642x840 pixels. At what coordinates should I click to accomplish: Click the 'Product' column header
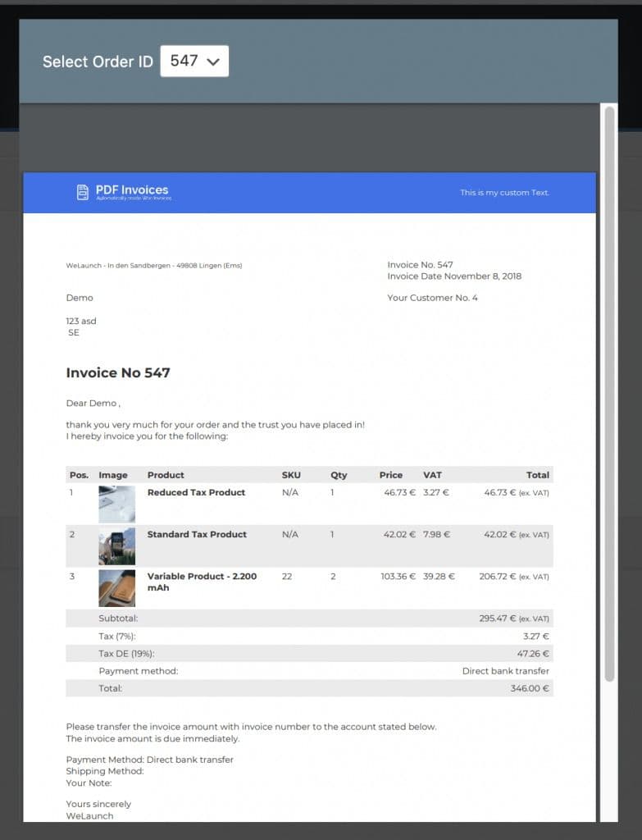[x=166, y=475]
